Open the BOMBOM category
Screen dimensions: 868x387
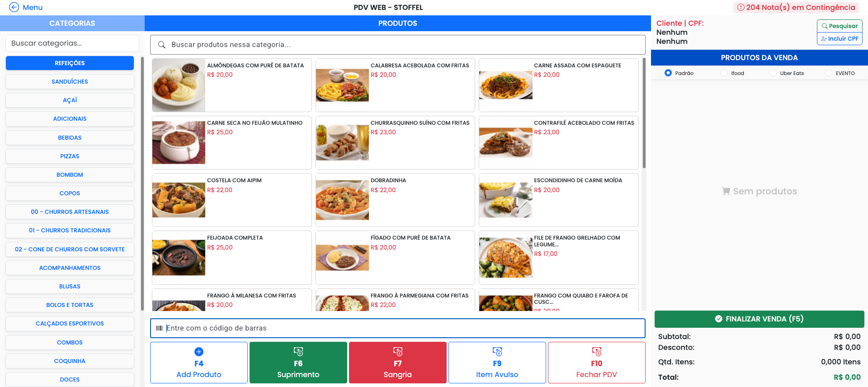coord(70,175)
